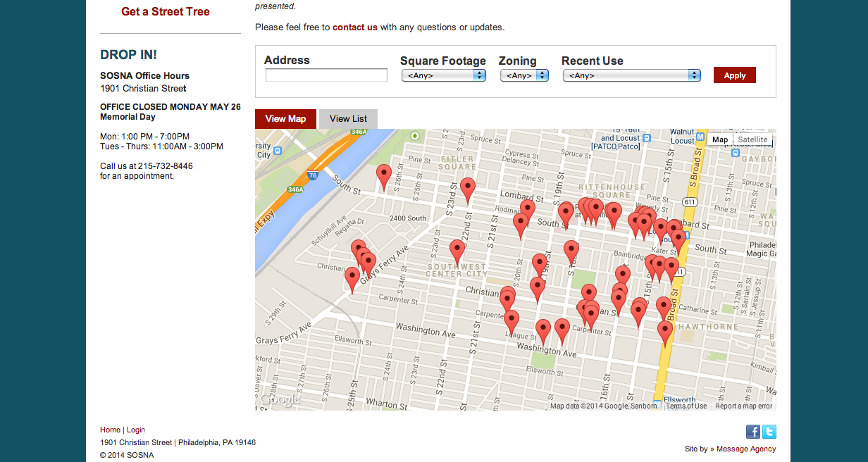Select the marker on Lombard St at 22nd
868x462 pixels.
[x=468, y=188]
